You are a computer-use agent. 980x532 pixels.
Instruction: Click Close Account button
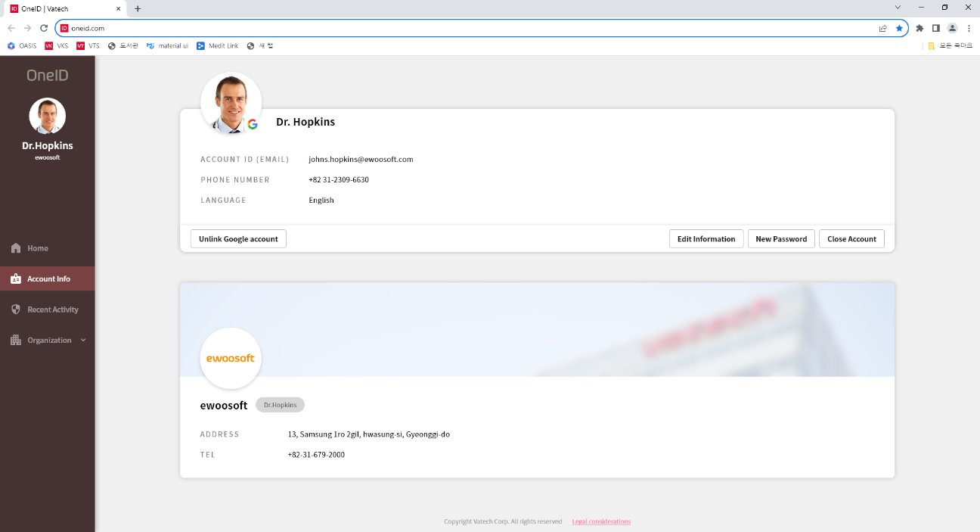[x=851, y=239]
